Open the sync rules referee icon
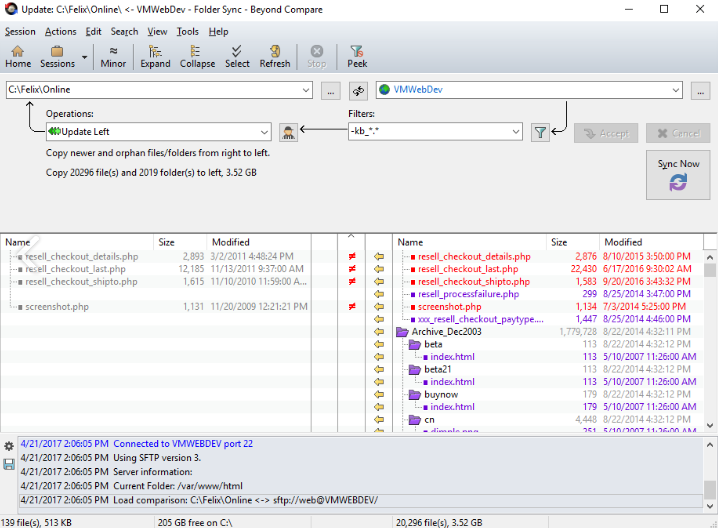The height and width of the screenshot is (528, 718). [x=288, y=132]
